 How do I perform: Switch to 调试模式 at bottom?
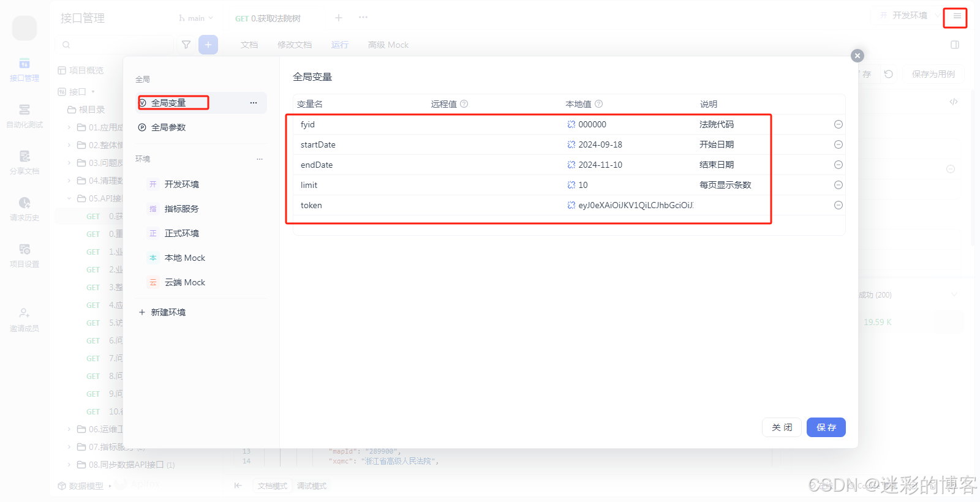coord(312,486)
